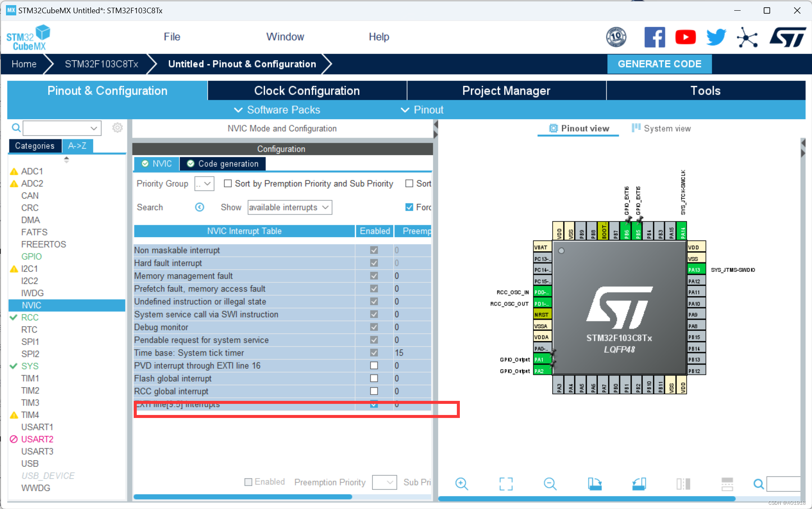Select RCC in the categories list

[x=30, y=318]
